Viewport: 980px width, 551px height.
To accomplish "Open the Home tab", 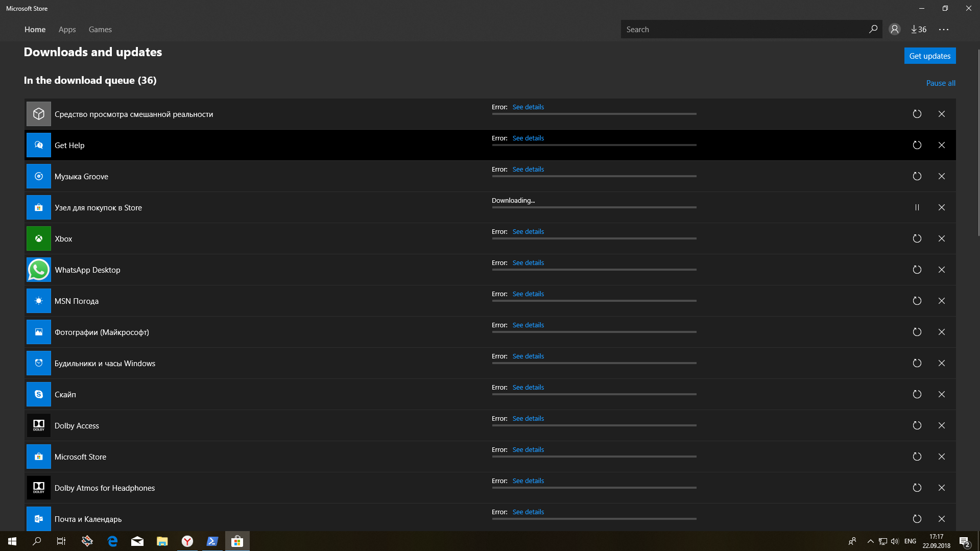I will point(35,30).
